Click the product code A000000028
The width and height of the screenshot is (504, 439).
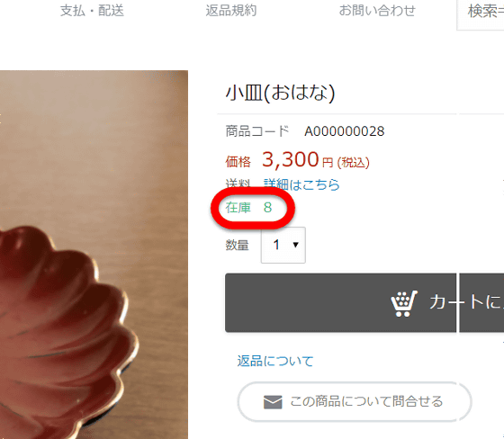[x=344, y=131]
